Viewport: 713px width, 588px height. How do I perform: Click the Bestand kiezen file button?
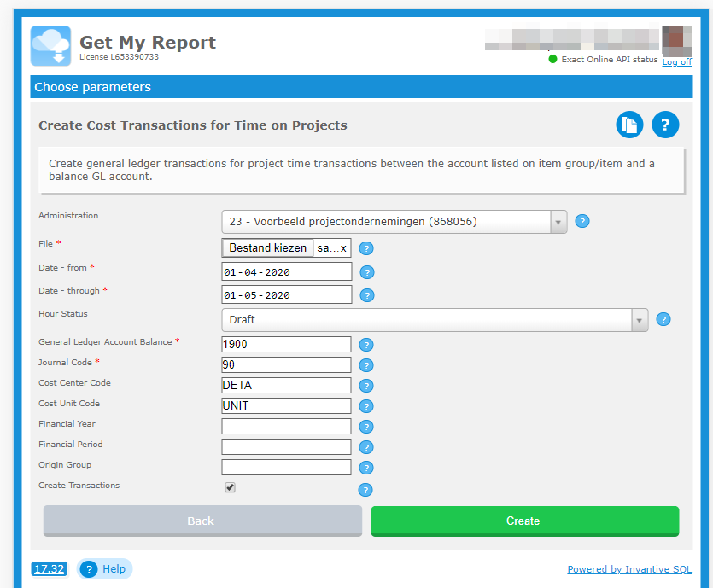(x=268, y=247)
